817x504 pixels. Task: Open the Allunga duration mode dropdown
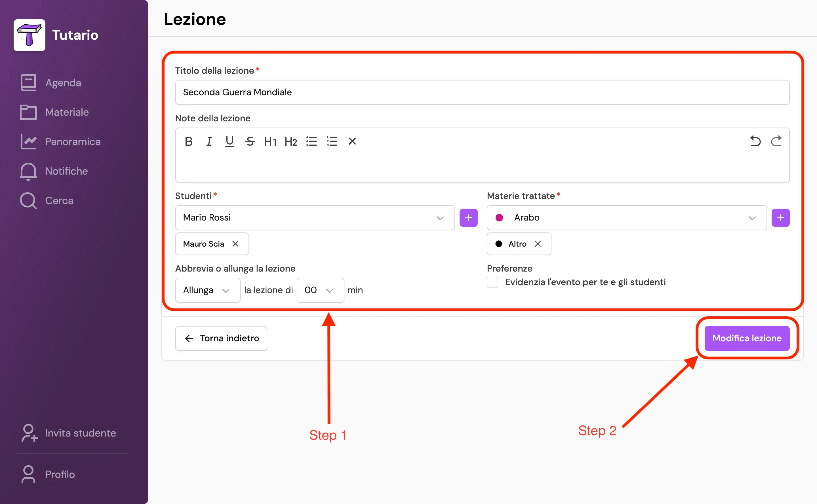pos(207,290)
